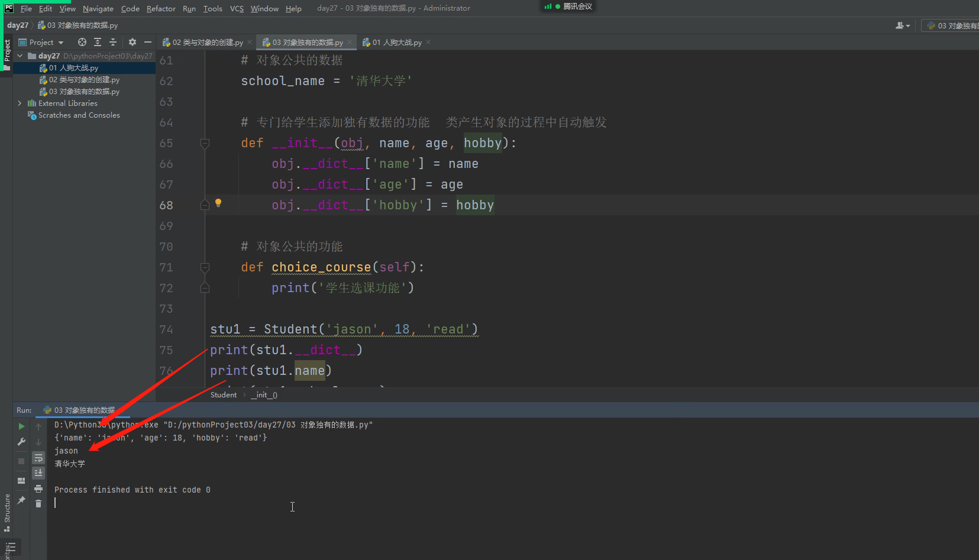Open the Refactor menu
This screenshot has height=560, width=979.
[x=161, y=8]
